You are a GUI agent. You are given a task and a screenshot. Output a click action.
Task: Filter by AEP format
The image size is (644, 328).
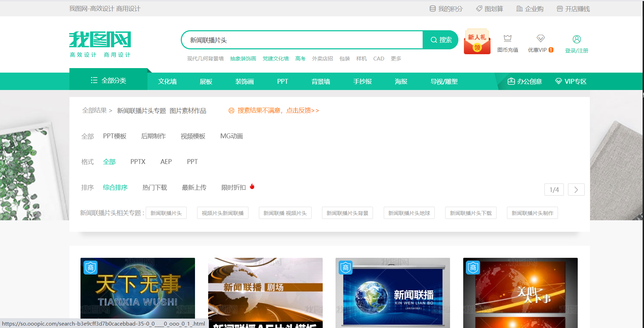tap(166, 162)
